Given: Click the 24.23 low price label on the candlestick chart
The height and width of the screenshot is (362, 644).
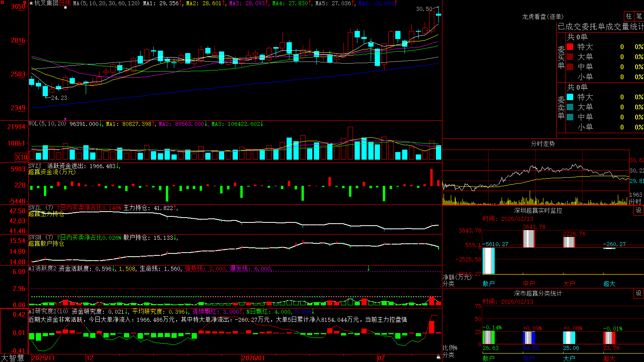Looking at the screenshot, I should tap(59, 98).
